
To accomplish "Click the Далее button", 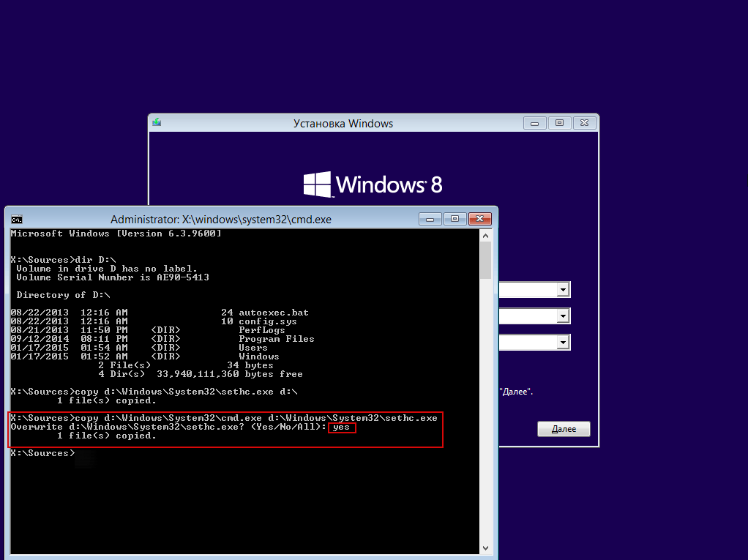I will point(564,429).
